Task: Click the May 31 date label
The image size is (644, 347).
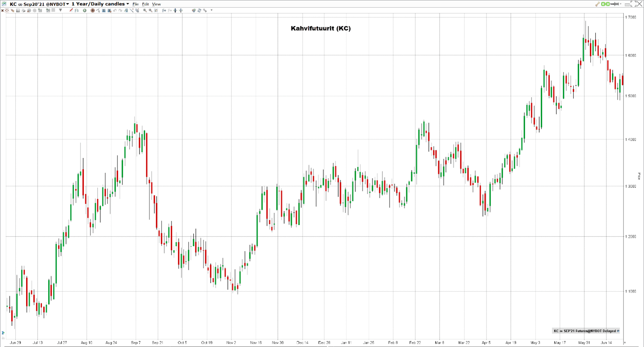Action: coord(585,343)
